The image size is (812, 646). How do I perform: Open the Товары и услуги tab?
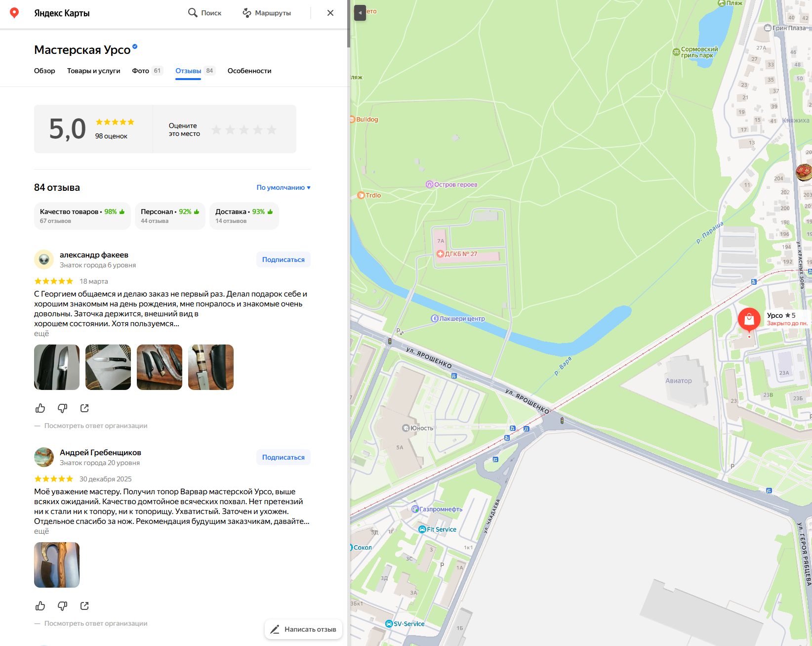(x=94, y=71)
